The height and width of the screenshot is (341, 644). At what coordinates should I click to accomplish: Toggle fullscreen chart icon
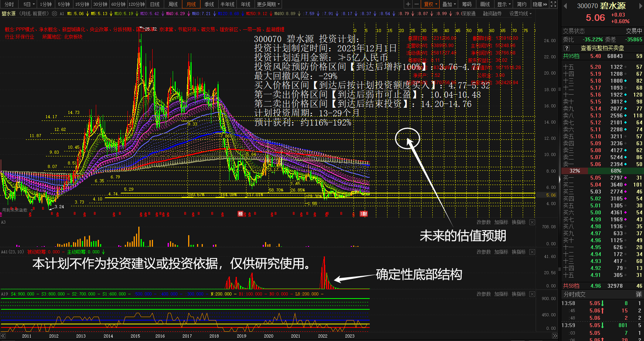point(553,4)
